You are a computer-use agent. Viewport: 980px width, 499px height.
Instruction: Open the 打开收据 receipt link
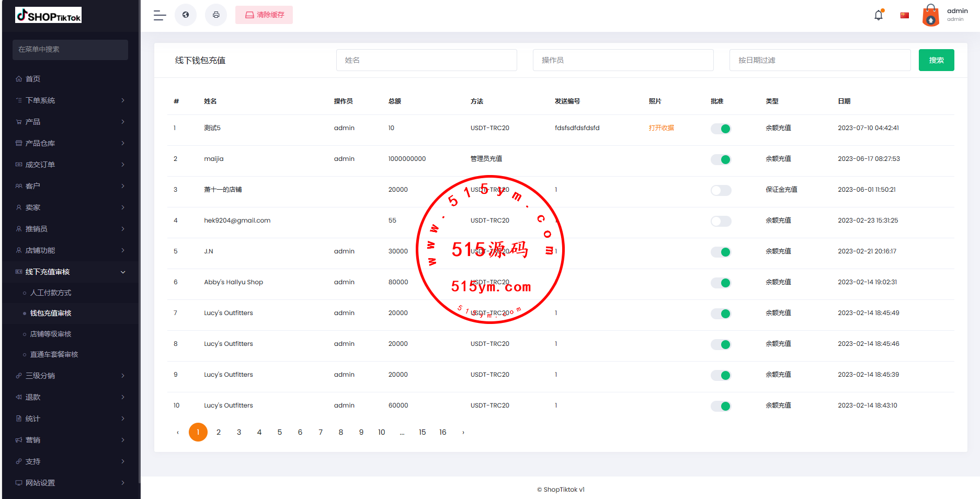pyautogui.click(x=661, y=128)
